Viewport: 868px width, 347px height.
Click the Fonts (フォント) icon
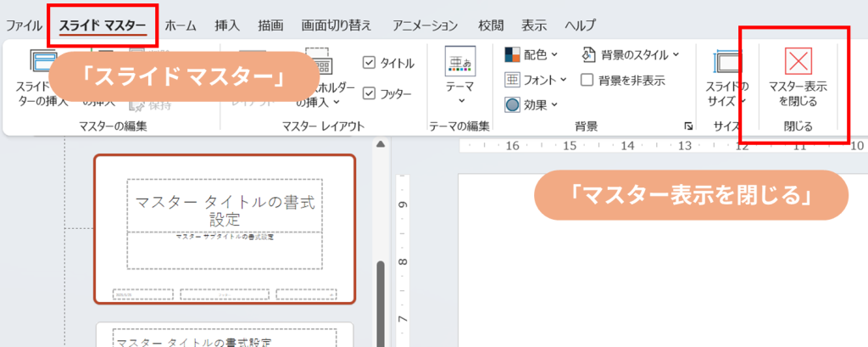[512, 80]
